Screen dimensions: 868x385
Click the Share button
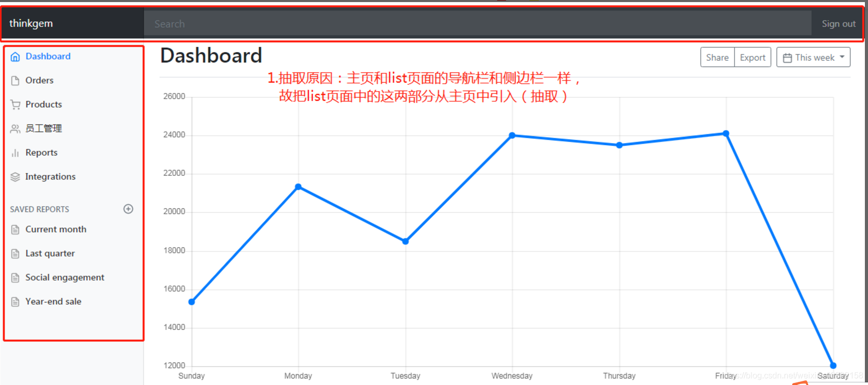point(717,57)
